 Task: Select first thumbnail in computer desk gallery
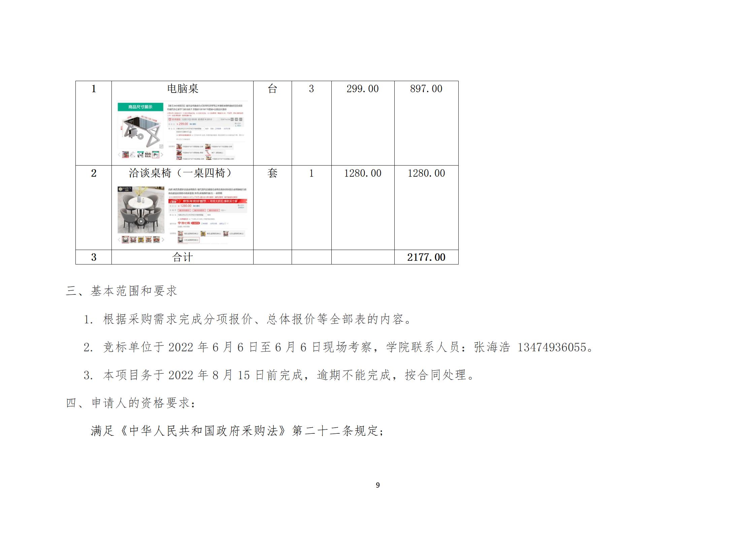click(x=125, y=155)
